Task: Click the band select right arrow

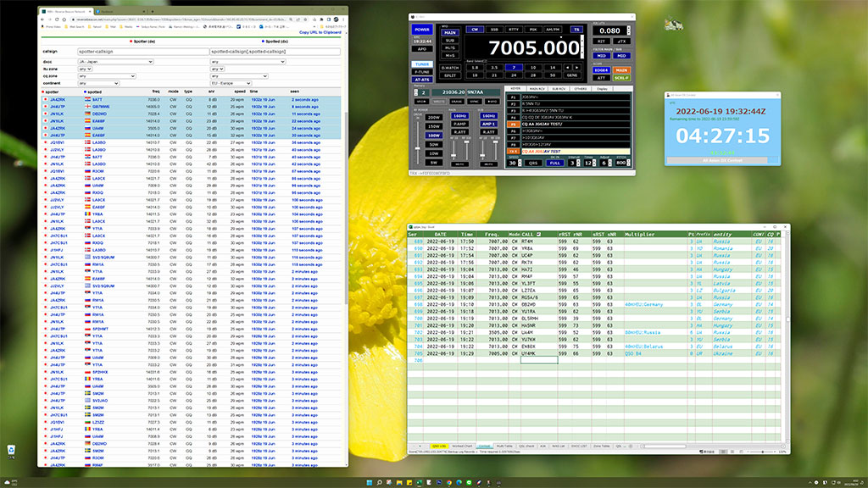Action: coord(577,67)
